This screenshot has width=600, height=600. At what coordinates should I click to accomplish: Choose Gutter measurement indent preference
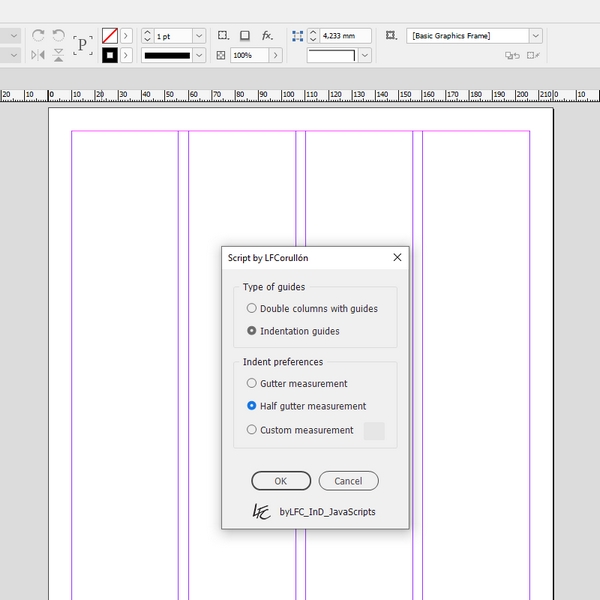[297, 383]
